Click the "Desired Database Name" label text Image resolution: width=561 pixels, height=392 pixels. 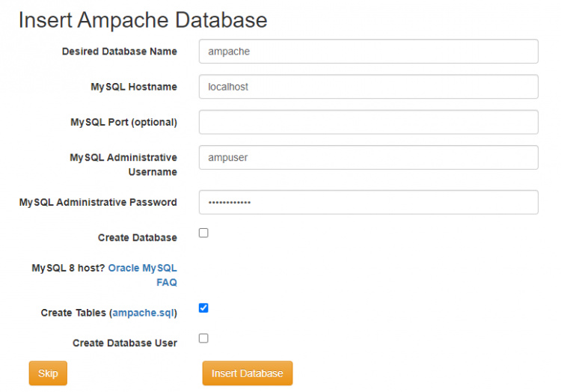[119, 52]
